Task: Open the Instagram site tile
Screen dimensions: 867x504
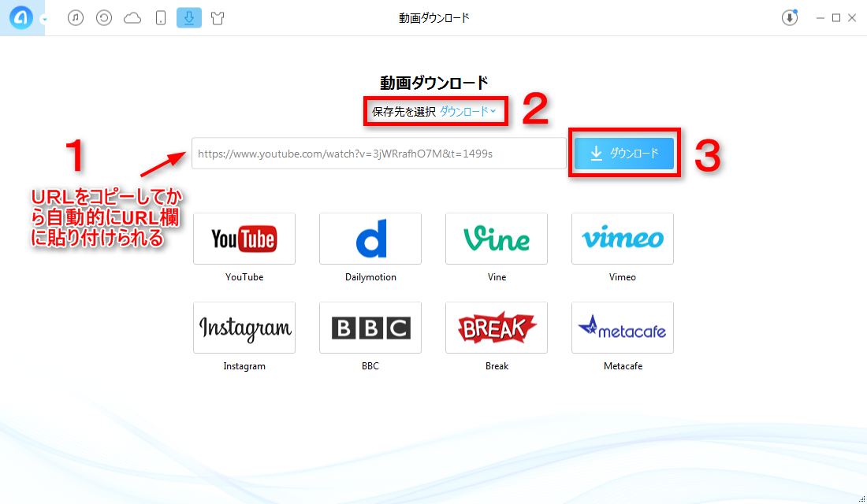Action: coord(244,328)
